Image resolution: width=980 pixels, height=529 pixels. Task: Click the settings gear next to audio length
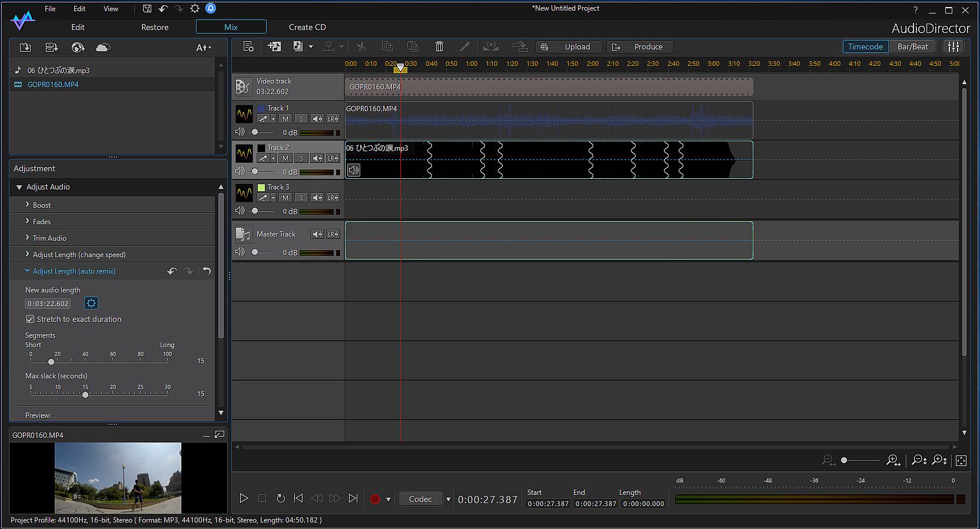tap(91, 304)
